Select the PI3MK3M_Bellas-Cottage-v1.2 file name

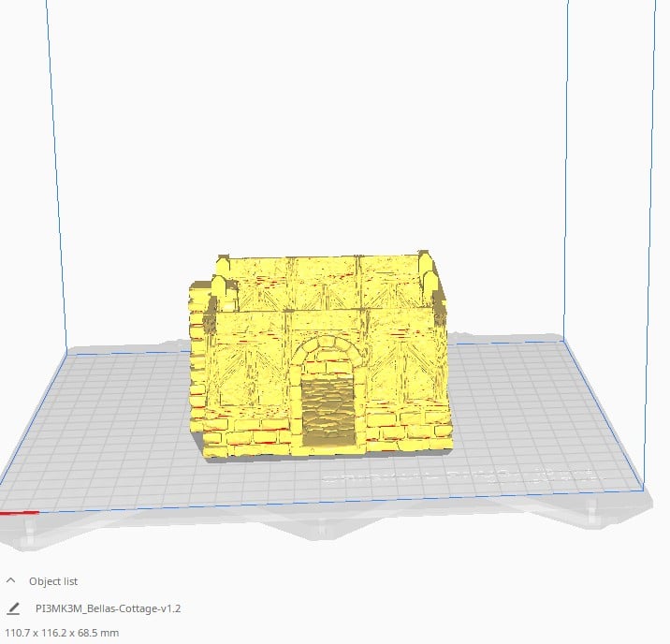click(x=108, y=608)
